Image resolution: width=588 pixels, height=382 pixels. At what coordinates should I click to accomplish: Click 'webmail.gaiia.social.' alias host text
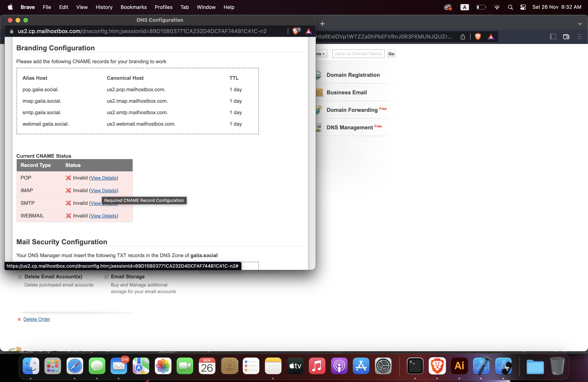tap(46, 124)
